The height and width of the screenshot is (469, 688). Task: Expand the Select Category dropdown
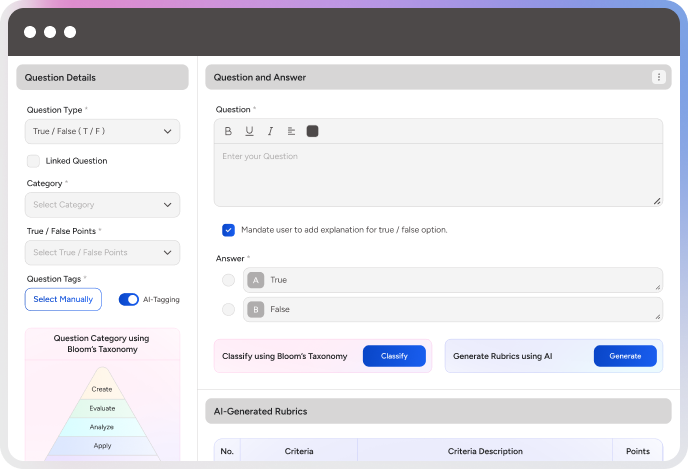[102, 205]
